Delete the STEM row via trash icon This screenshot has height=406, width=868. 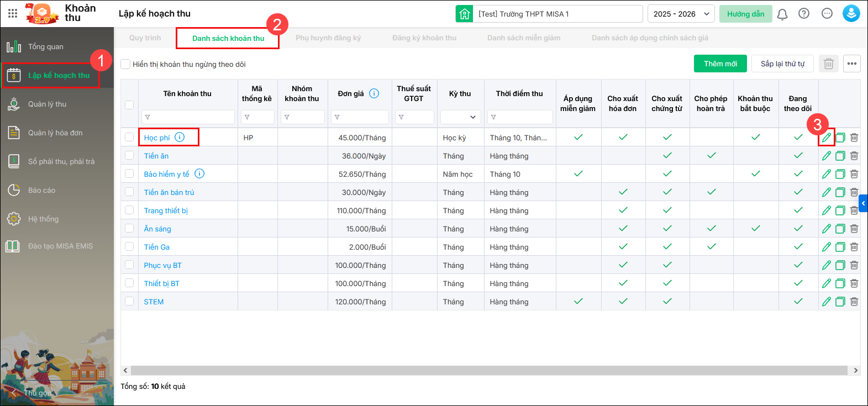854,302
